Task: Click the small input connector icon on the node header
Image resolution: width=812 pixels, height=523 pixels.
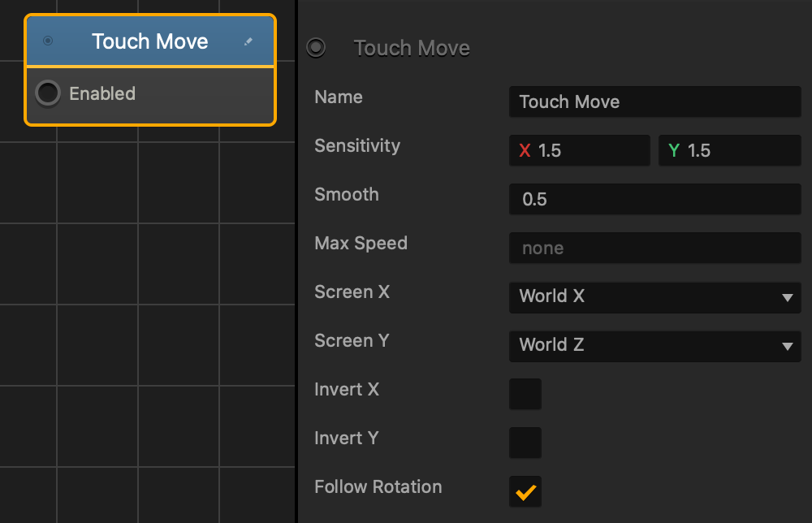Action: (x=48, y=41)
